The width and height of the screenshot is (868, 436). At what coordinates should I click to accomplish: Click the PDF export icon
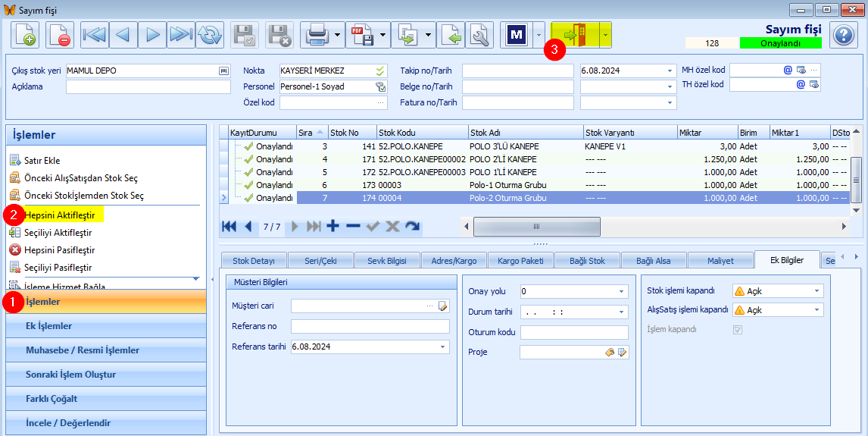362,35
